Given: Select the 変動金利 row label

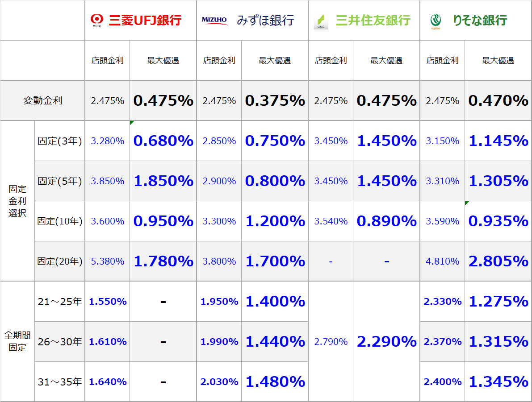Looking at the screenshot, I should (x=43, y=100).
